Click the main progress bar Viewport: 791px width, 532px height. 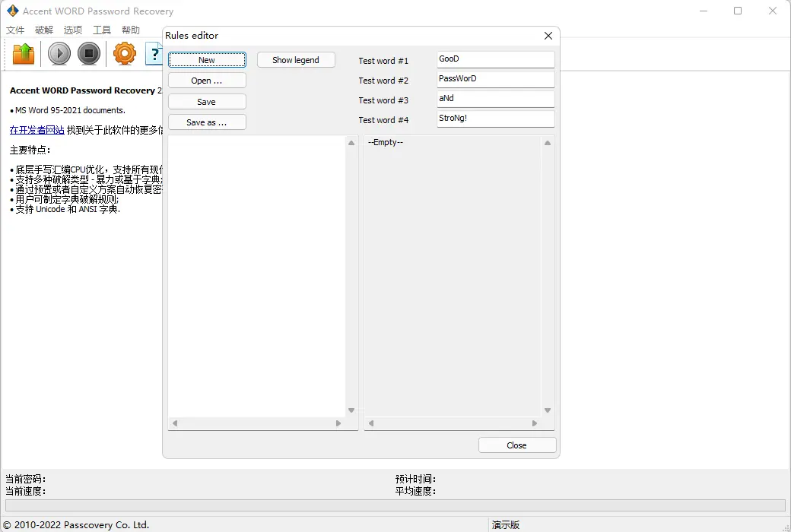tap(395, 505)
